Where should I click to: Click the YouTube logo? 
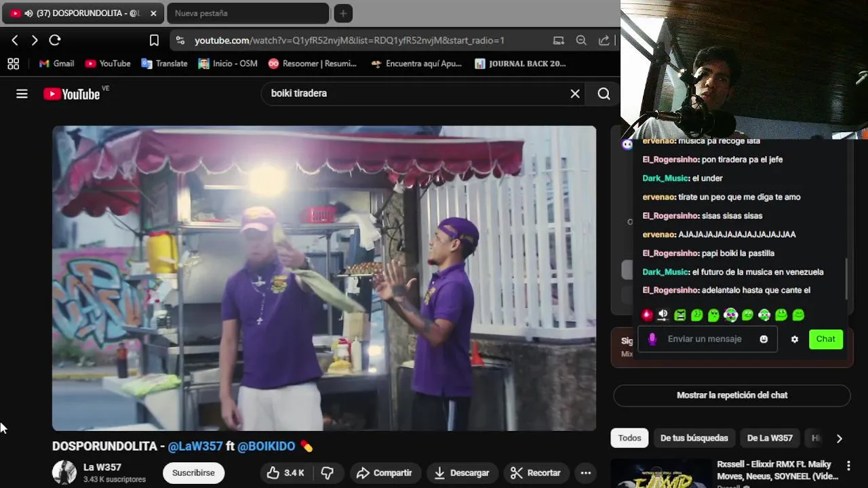click(72, 94)
